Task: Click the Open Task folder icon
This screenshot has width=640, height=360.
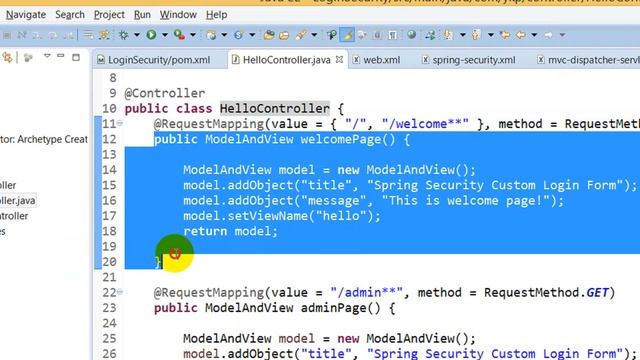Action: 284,35
